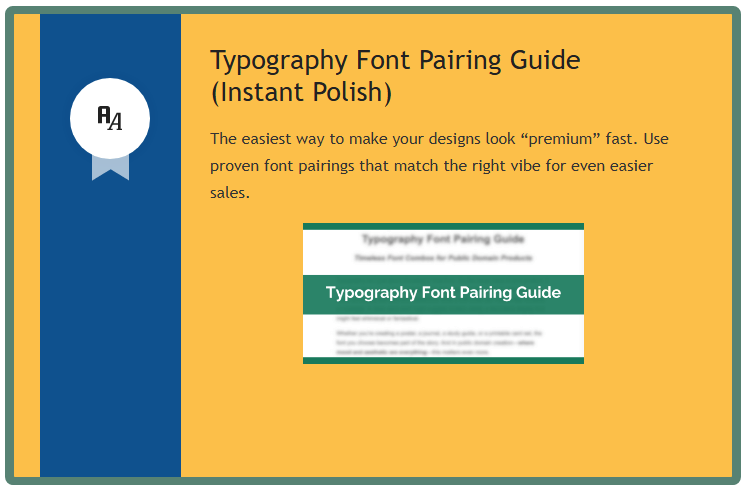The height and width of the screenshot is (495, 746).
Task: Click the blurred 'Timeless Font Combos' subtitle
Action: point(443,257)
